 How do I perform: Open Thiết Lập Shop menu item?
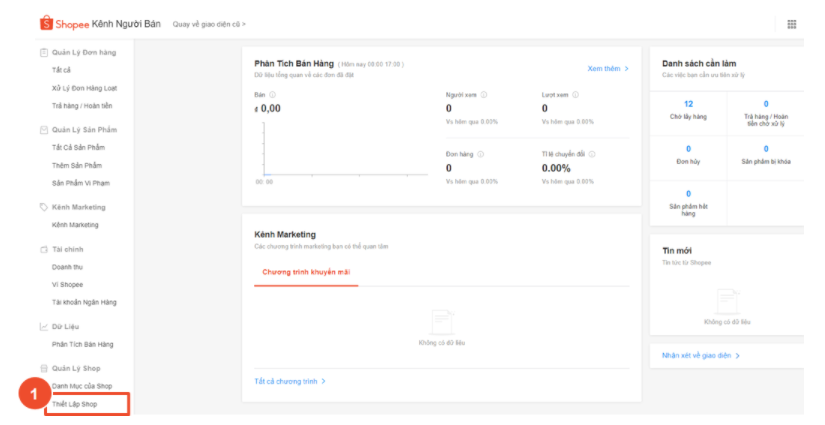[75, 404]
